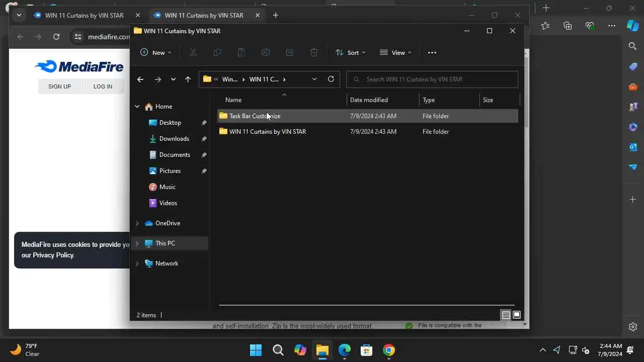The height and width of the screenshot is (362, 644).
Task: Select WIN 11 Curtains by VIN STAR folder
Action: pyautogui.click(x=368, y=132)
